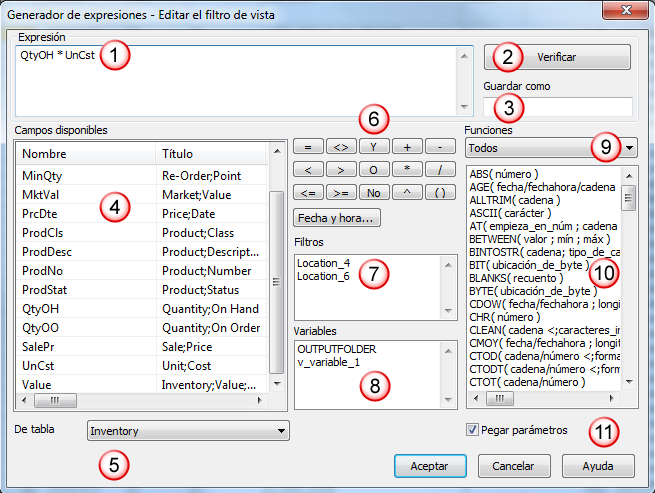
Task: Click the division (/) operator button
Action: pos(439,169)
